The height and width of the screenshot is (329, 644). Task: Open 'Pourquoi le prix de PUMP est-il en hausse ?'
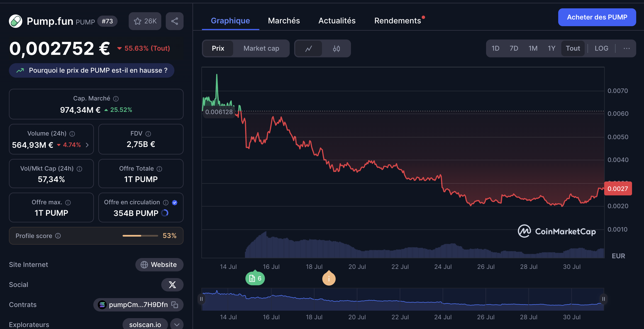pyautogui.click(x=91, y=70)
